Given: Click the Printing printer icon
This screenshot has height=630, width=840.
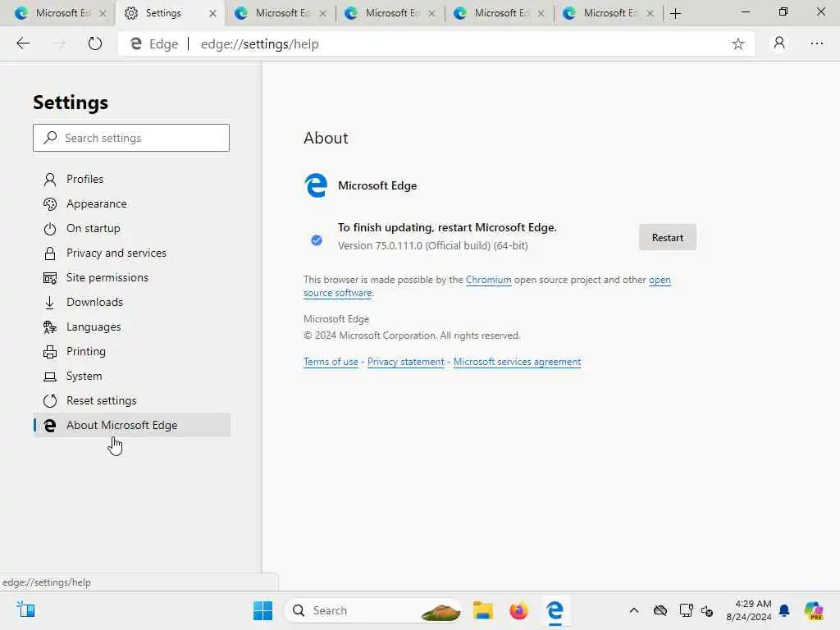Looking at the screenshot, I should pyautogui.click(x=50, y=352).
